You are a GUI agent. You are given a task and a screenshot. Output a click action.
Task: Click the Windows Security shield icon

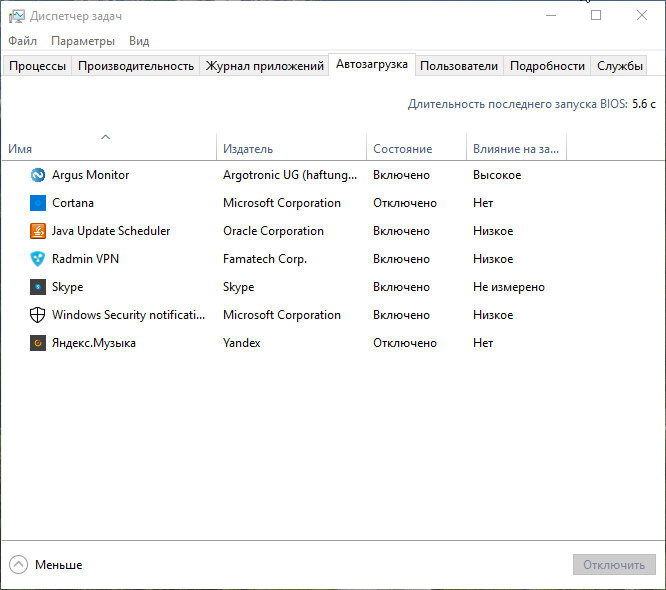point(38,315)
